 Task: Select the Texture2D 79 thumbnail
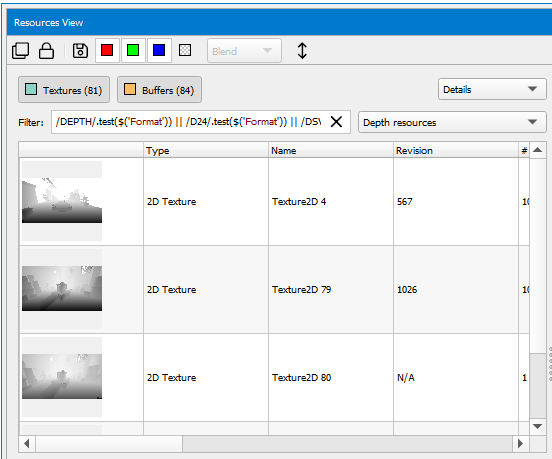coord(62,289)
